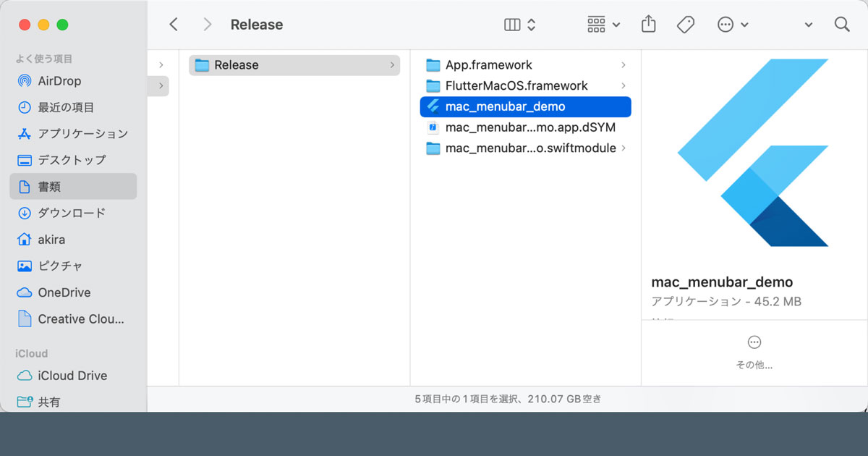Open 共有 in the sidebar
Image resolution: width=868 pixels, height=456 pixels.
pyautogui.click(x=73, y=402)
